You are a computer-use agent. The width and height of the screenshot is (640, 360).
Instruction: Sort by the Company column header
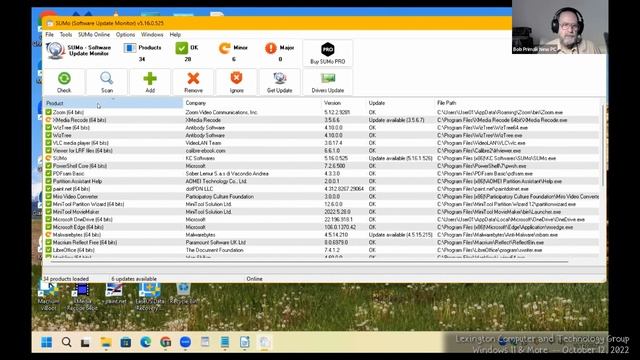[x=252, y=103]
